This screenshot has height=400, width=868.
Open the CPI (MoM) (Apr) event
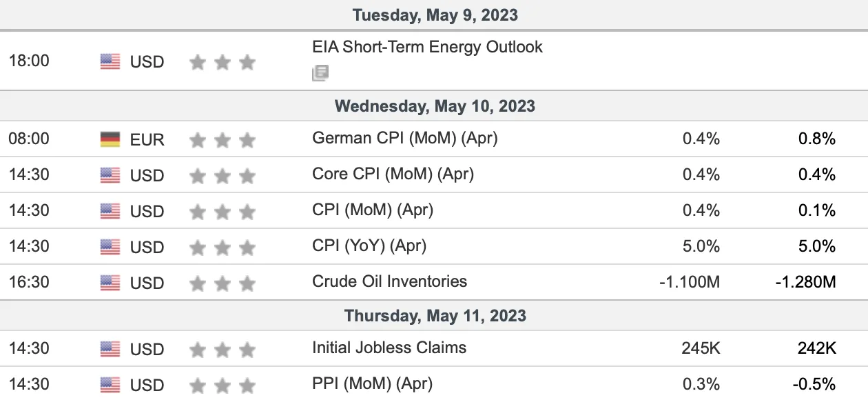[373, 210]
